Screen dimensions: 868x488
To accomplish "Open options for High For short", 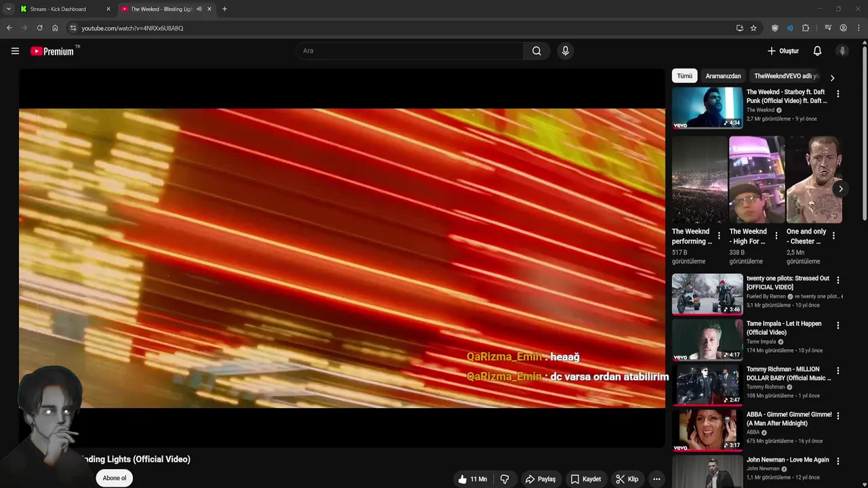I will click(776, 236).
